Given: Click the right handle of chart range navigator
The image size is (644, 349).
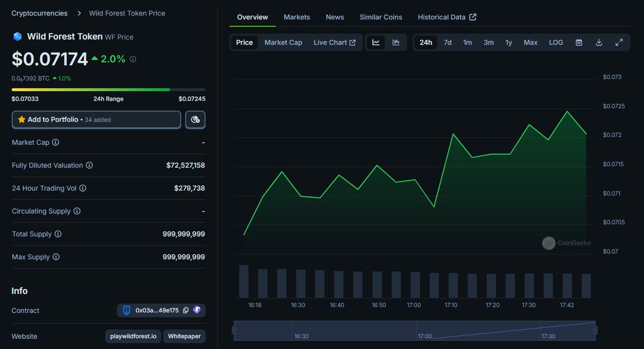Looking at the screenshot, I should coord(596,330).
